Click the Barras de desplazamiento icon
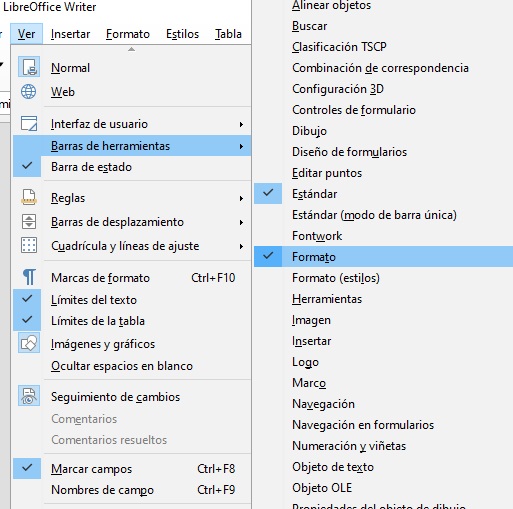The image size is (513, 509). pos(29,222)
